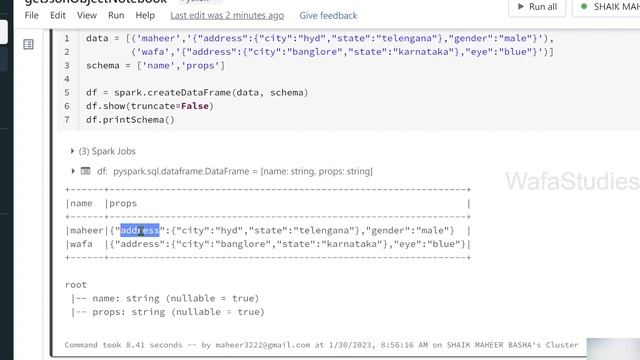Open 'Last edit was 2 minutes ago' history link
Image resolution: width=640 pixels, height=360 pixels.
tap(227, 16)
